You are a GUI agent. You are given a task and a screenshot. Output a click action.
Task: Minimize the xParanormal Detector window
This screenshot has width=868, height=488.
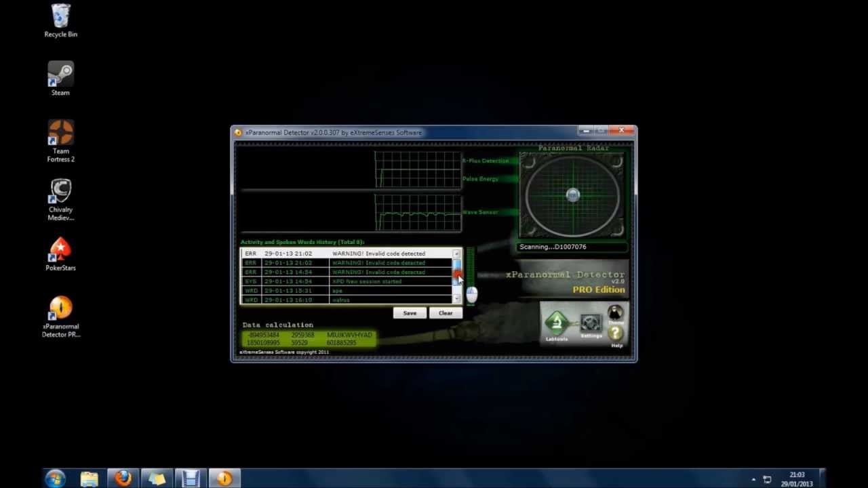click(x=586, y=130)
